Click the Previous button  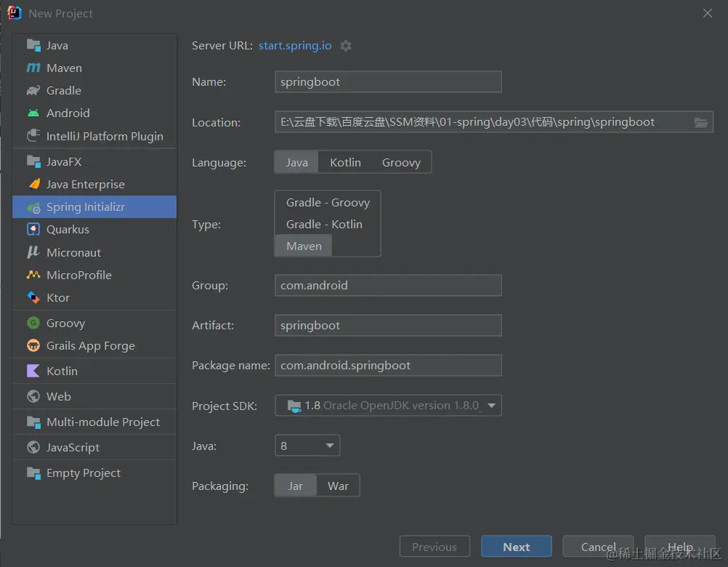[434, 547]
